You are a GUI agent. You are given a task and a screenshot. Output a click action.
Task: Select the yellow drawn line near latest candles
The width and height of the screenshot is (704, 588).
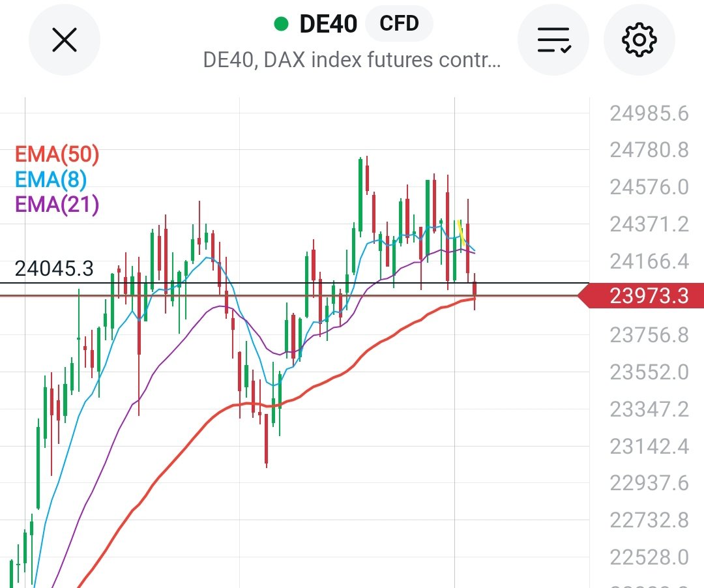[x=462, y=234]
